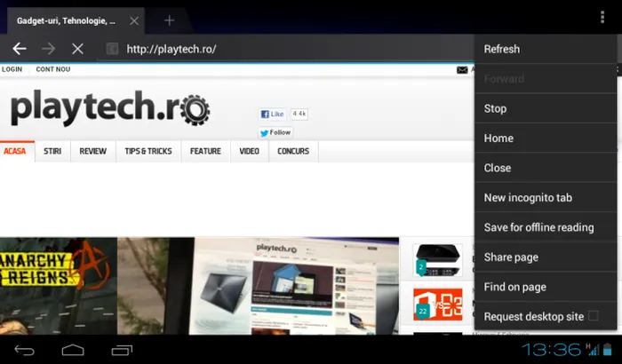The image size is (622, 364).
Task: Open the VIDEO navigation tab
Action: 249,151
